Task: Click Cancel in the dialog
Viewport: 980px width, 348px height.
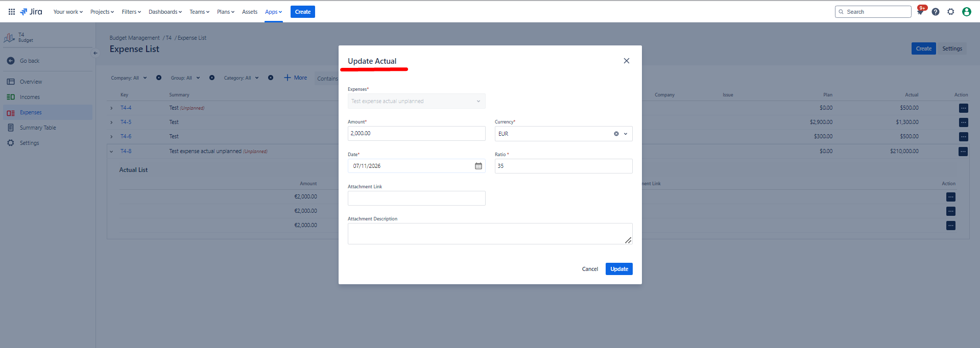Action: click(x=590, y=269)
